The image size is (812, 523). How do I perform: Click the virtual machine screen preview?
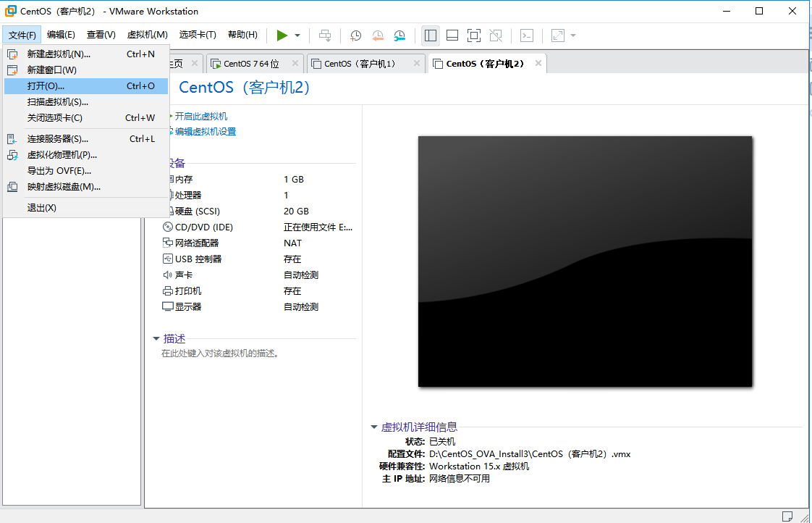(x=585, y=261)
